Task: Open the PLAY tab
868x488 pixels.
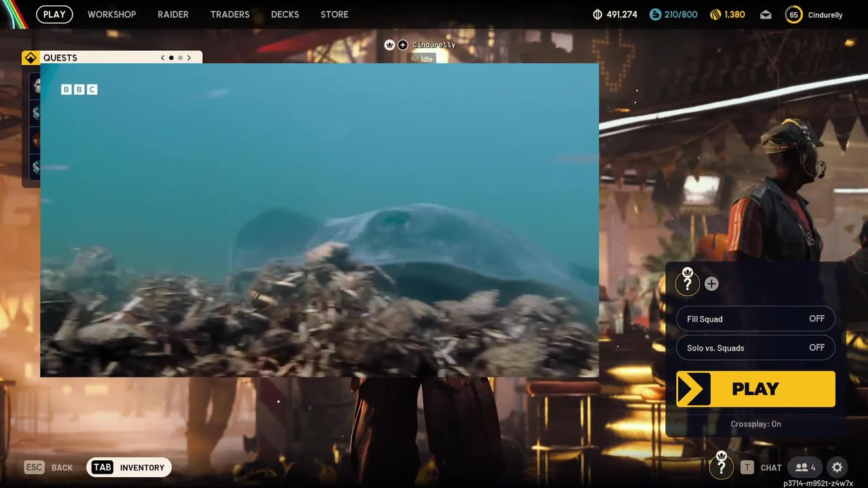Action: click(x=54, y=14)
